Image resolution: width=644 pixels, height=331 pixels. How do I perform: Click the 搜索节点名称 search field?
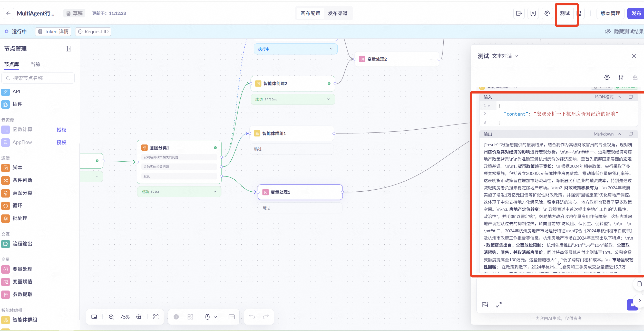pyautogui.click(x=38, y=78)
